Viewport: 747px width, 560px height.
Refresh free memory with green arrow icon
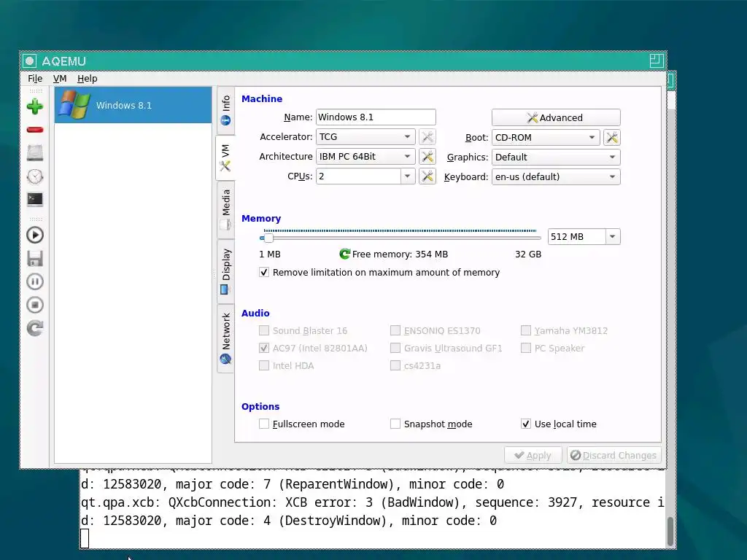click(x=344, y=254)
